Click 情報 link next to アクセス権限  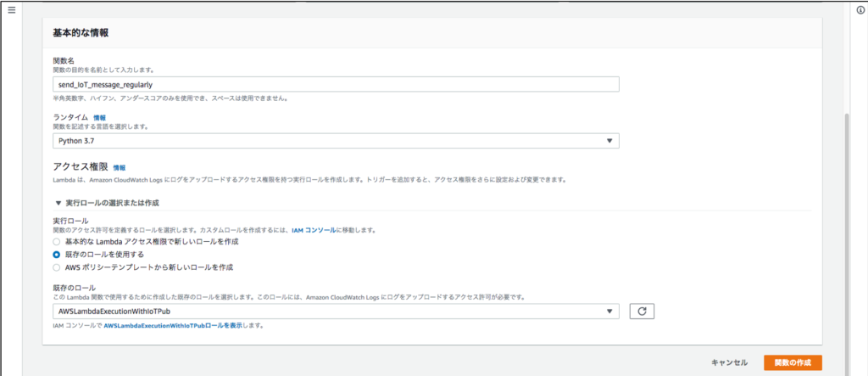(x=119, y=168)
